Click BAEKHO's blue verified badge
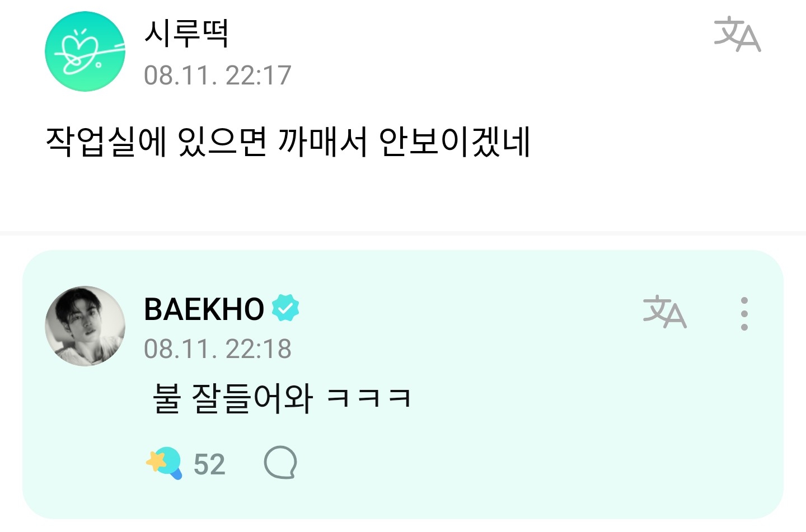Image resolution: width=806 pixels, height=532 pixels. point(285,308)
